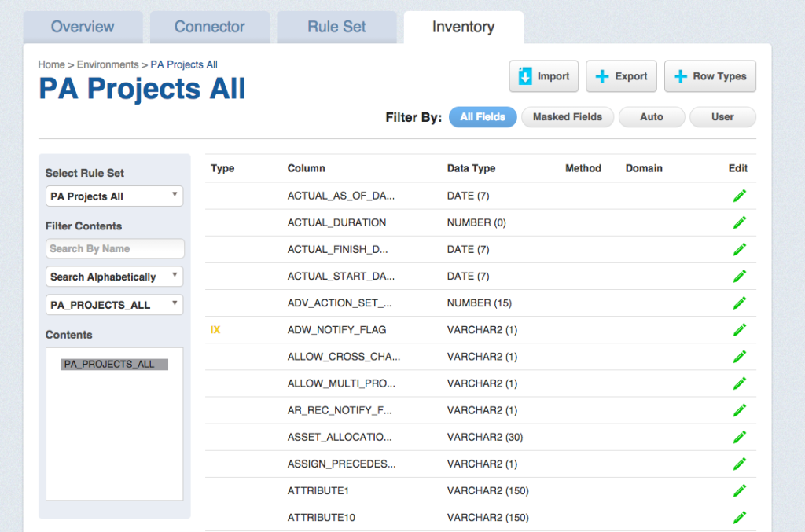Click the edit pencil for ADW_NOTIFY_FLAG
Viewport: 805px width, 532px height.
point(739,329)
